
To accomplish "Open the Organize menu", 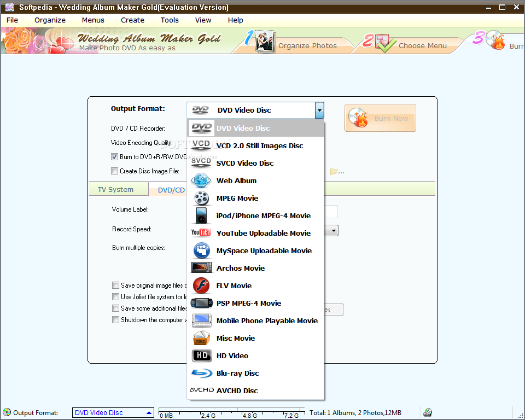I will (50, 20).
